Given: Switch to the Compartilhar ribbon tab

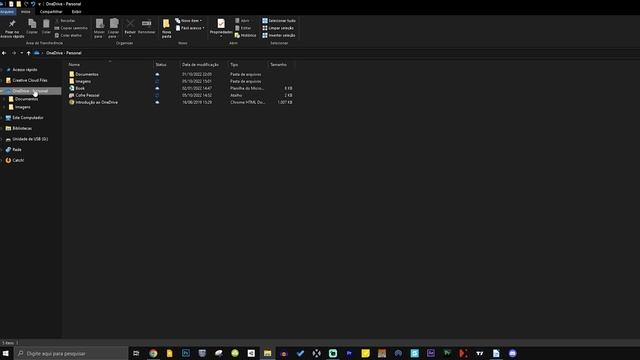Looking at the screenshot, I should click(x=51, y=12).
